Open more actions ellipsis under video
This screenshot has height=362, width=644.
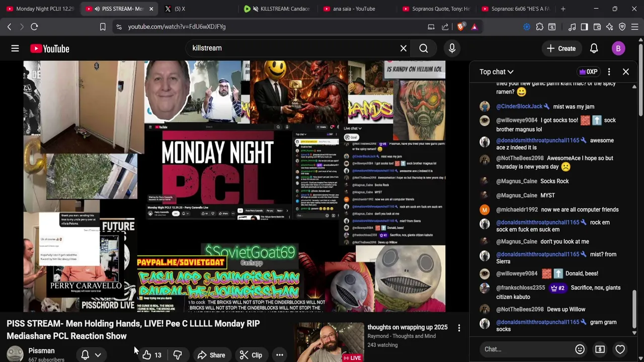(x=280, y=355)
